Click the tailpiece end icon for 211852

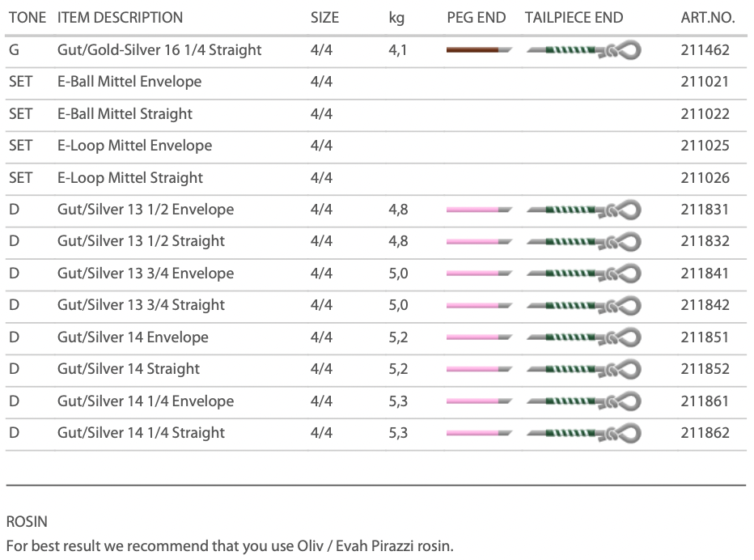[x=583, y=369]
